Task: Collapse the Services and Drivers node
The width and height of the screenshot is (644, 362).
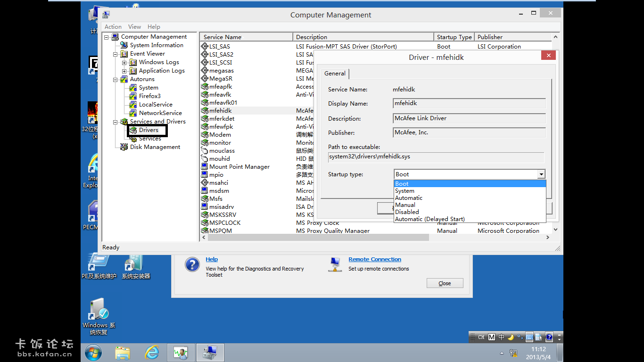Action: (x=116, y=122)
